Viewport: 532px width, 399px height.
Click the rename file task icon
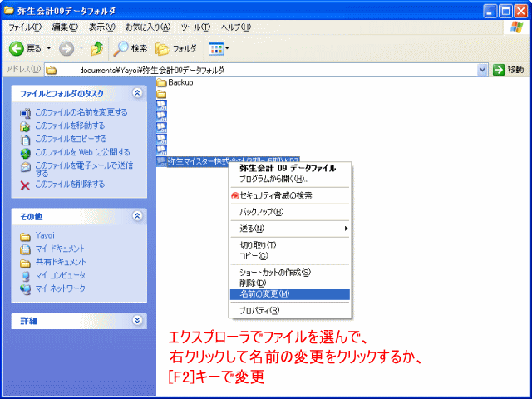25,113
